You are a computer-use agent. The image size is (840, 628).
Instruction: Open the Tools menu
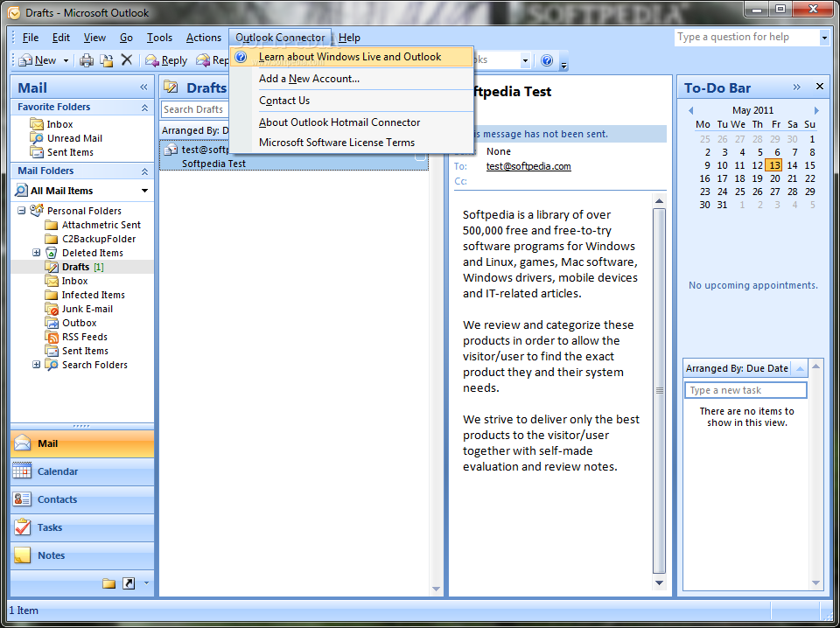[x=159, y=38]
